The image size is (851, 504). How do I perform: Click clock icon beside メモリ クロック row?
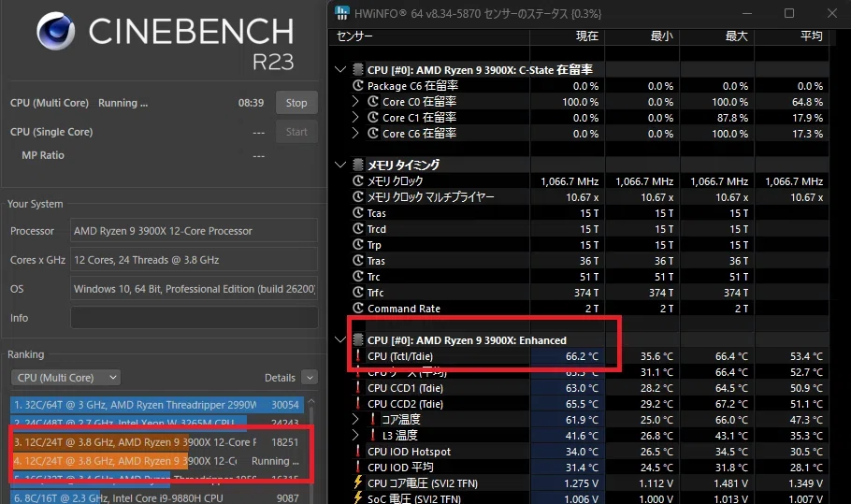(357, 180)
